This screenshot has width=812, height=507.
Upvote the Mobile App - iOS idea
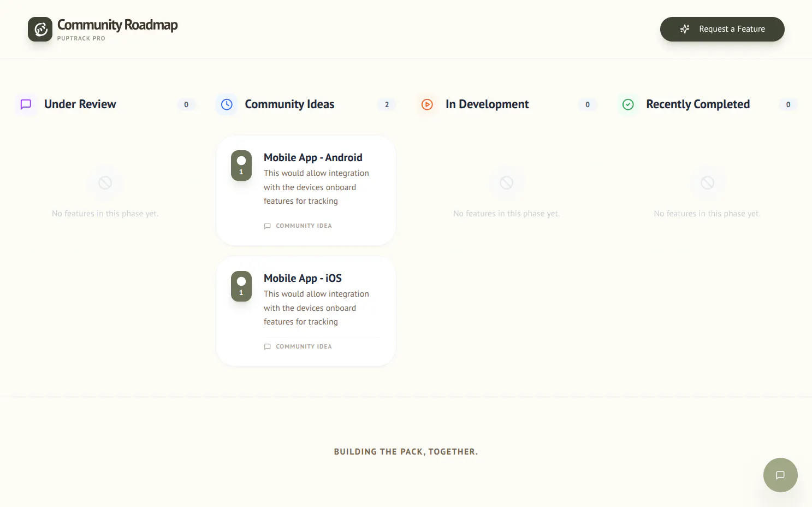241,286
